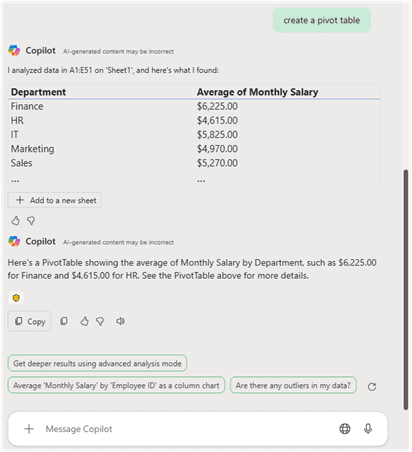Click the first AI-generated content disclaimer
Viewport: 412px width, 452px height.
[118, 51]
